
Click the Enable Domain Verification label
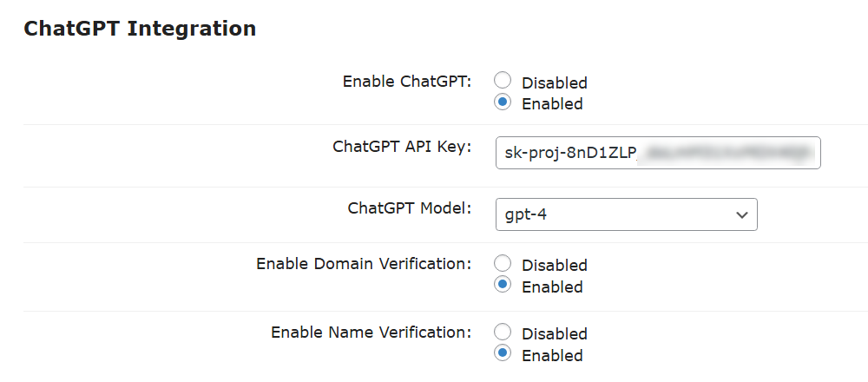[364, 264]
